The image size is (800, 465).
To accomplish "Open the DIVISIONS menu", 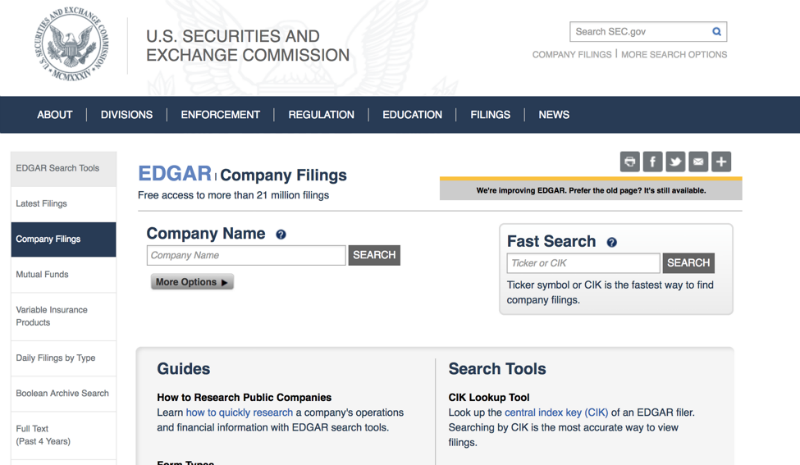I will click(127, 115).
